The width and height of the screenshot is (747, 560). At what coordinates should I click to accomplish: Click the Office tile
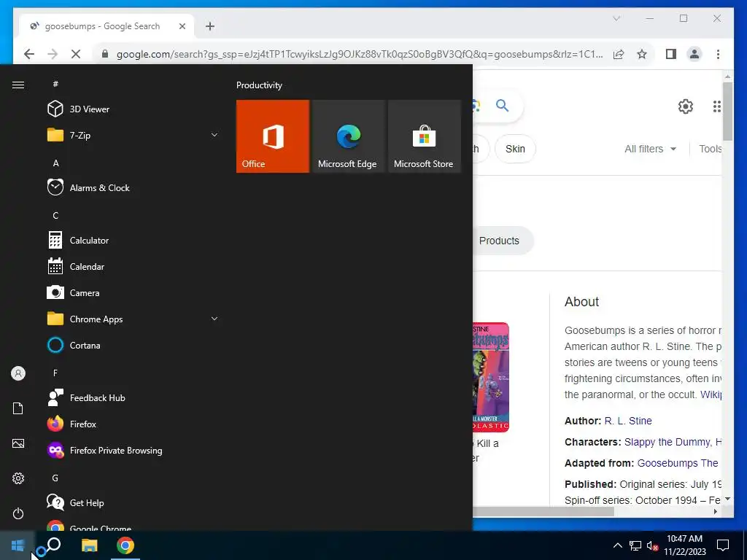coord(273,136)
